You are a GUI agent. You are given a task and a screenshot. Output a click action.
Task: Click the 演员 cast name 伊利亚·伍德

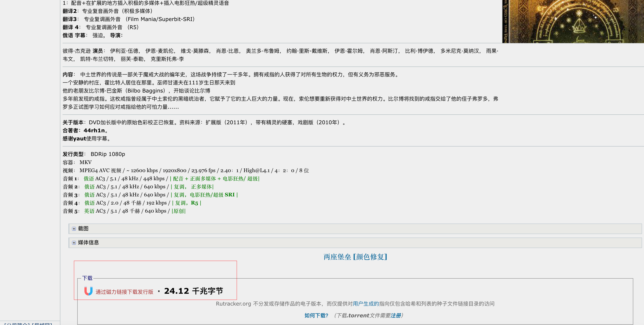click(x=124, y=51)
